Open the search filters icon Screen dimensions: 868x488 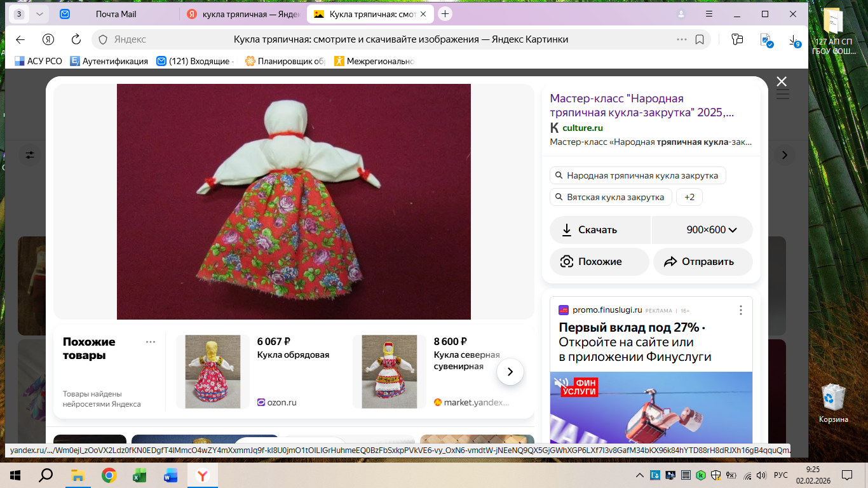pos(30,155)
